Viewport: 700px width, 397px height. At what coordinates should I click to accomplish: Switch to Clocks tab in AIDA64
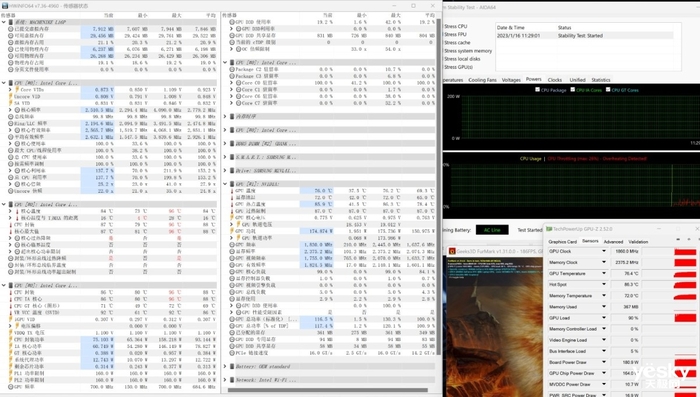554,80
